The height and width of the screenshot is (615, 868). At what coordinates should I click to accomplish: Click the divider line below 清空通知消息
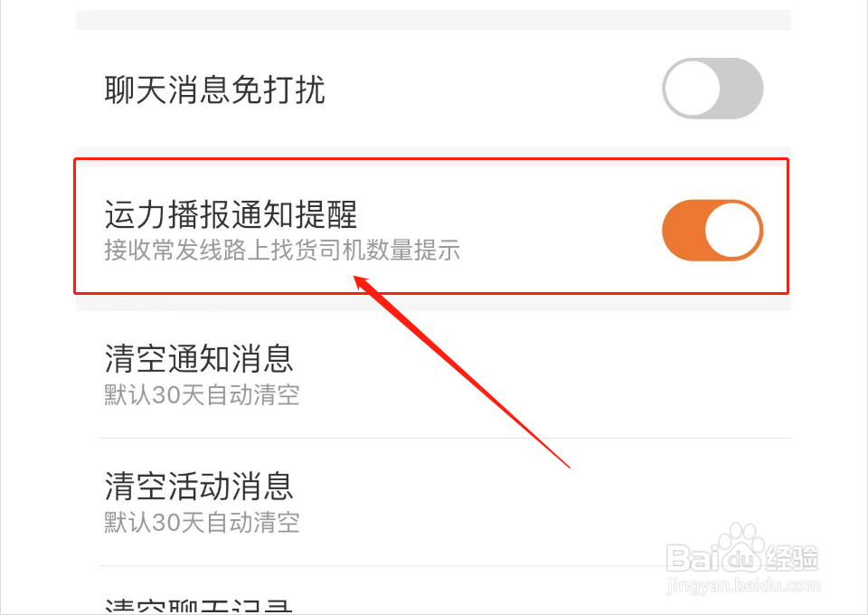coord(445,438)
